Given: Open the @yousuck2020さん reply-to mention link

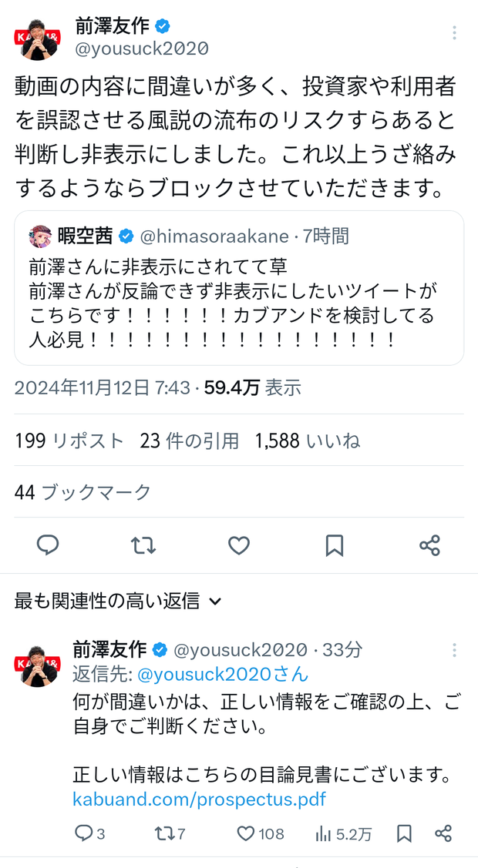Looking at the screenshot, I should click(x=223, y=674).
